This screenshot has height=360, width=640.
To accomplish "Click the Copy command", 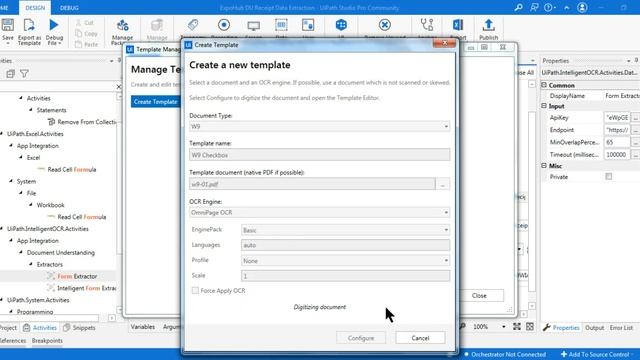I will click(x=87, y=33).
